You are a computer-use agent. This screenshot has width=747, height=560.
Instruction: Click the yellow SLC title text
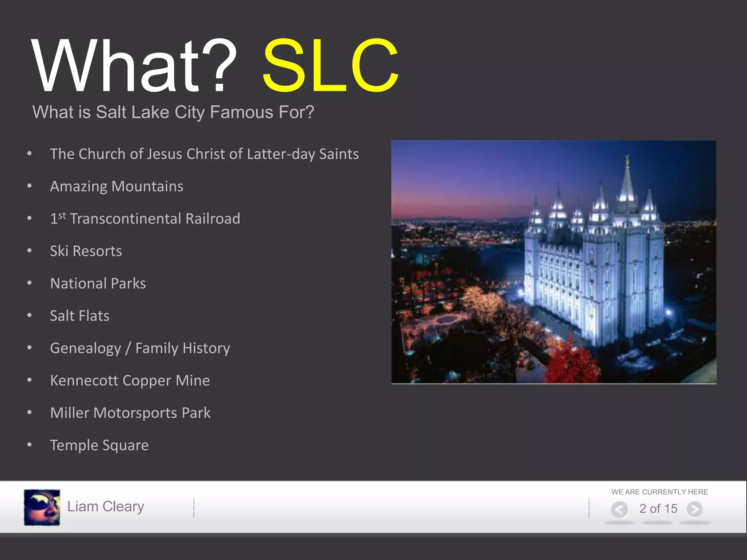(330, 66)
